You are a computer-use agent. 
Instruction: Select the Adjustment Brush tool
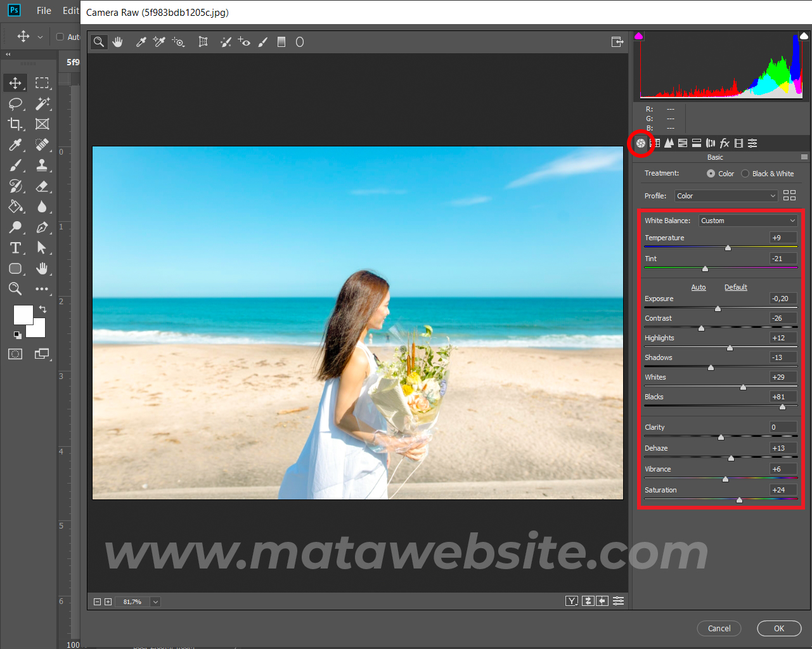[x=263, y=42]
